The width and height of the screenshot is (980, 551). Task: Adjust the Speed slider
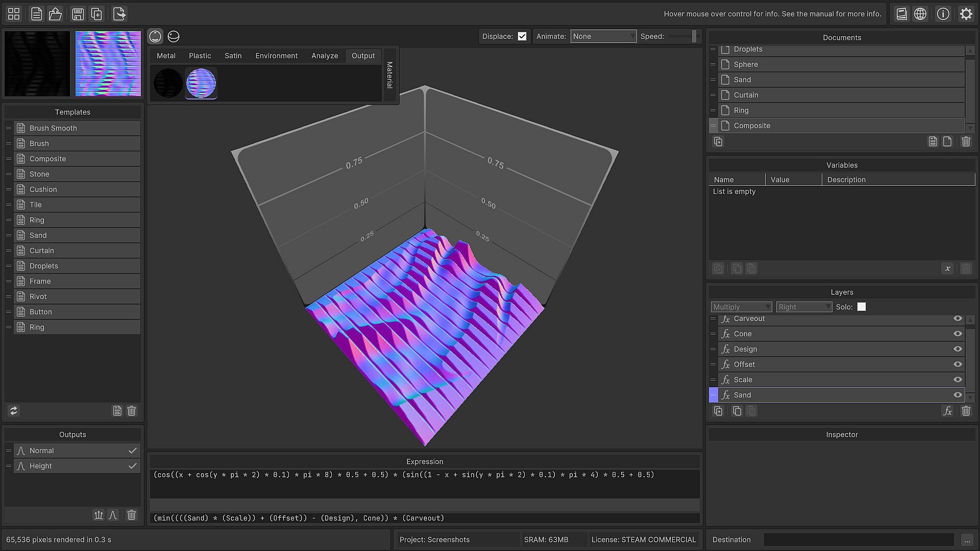tap(693, 36)
